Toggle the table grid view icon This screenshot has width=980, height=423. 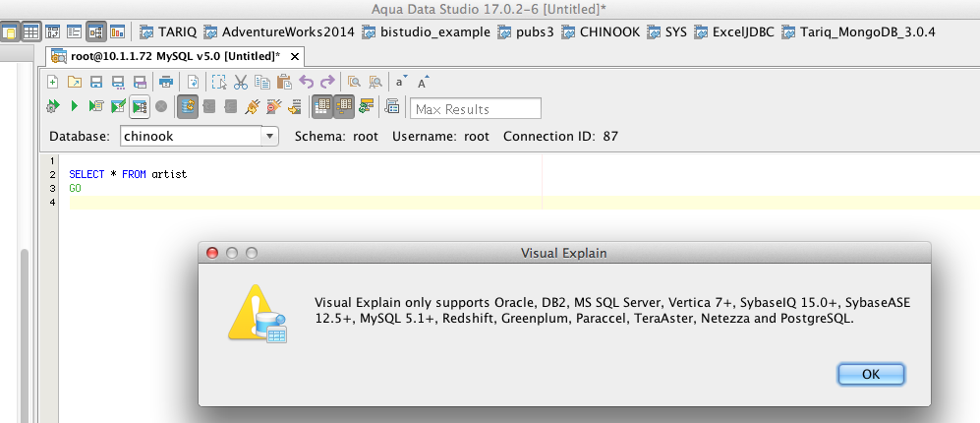coord(30,31)
